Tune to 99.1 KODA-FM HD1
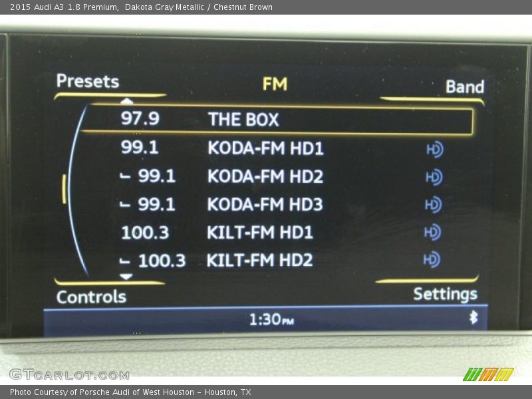 coord(282,148)
